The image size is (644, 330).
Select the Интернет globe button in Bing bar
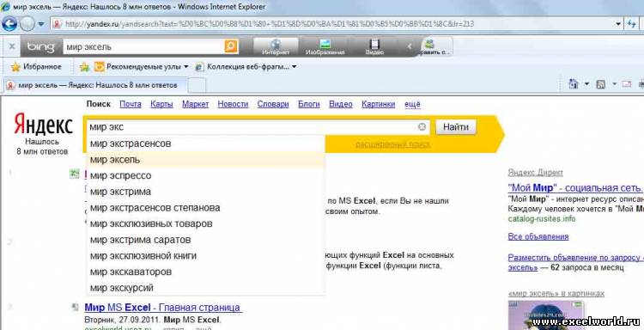click(276, 47)
